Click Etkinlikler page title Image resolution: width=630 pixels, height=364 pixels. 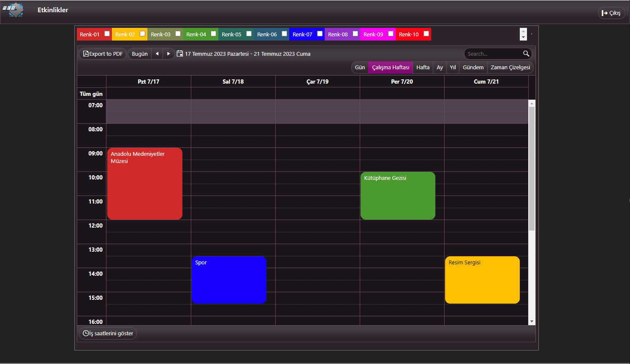[53, 10]
